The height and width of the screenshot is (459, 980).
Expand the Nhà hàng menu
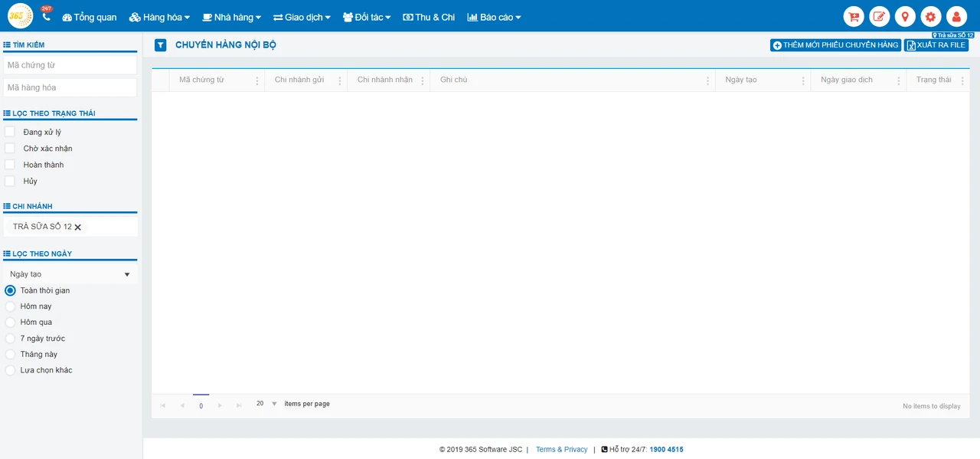(231, 17)
